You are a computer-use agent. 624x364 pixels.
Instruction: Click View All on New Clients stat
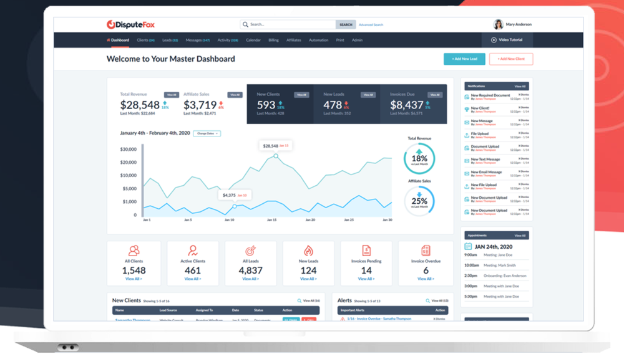point(301,95)
